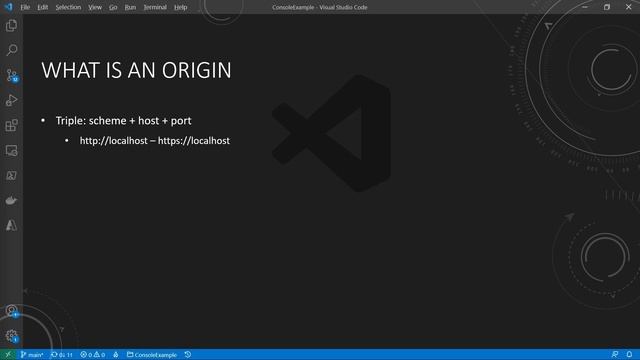
Task: Open the Terminal menu
Action: click(155, 7)
